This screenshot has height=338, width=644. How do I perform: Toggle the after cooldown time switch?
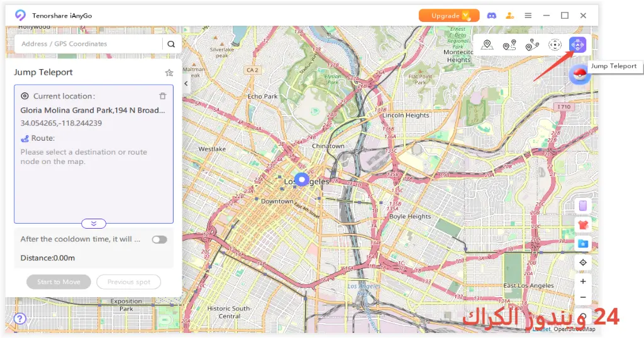point(159,239)
